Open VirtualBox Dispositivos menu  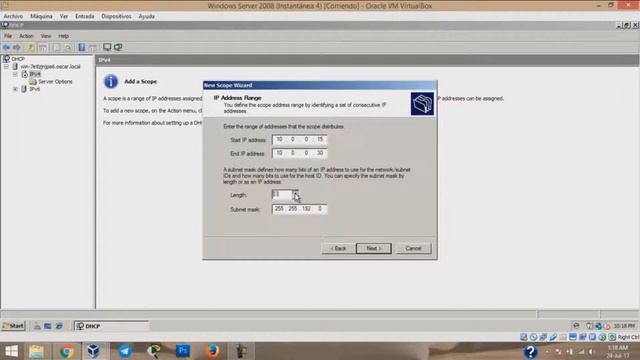coord(116,16)
